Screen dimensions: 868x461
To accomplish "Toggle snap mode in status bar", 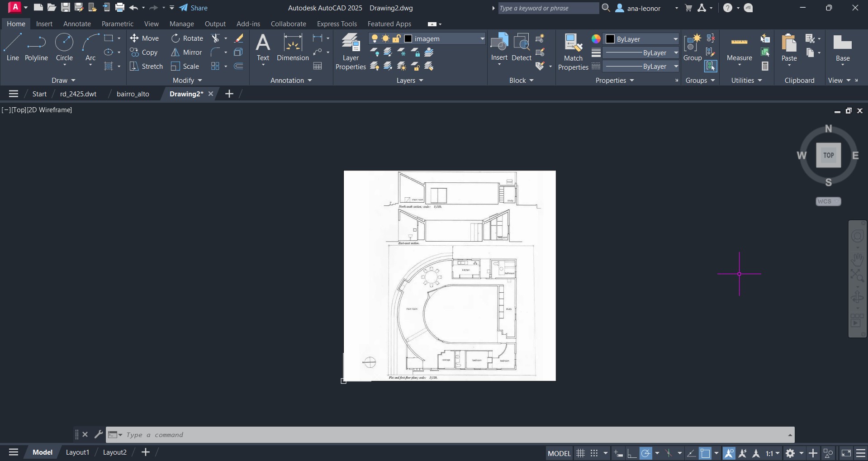I will click(594, 453).
